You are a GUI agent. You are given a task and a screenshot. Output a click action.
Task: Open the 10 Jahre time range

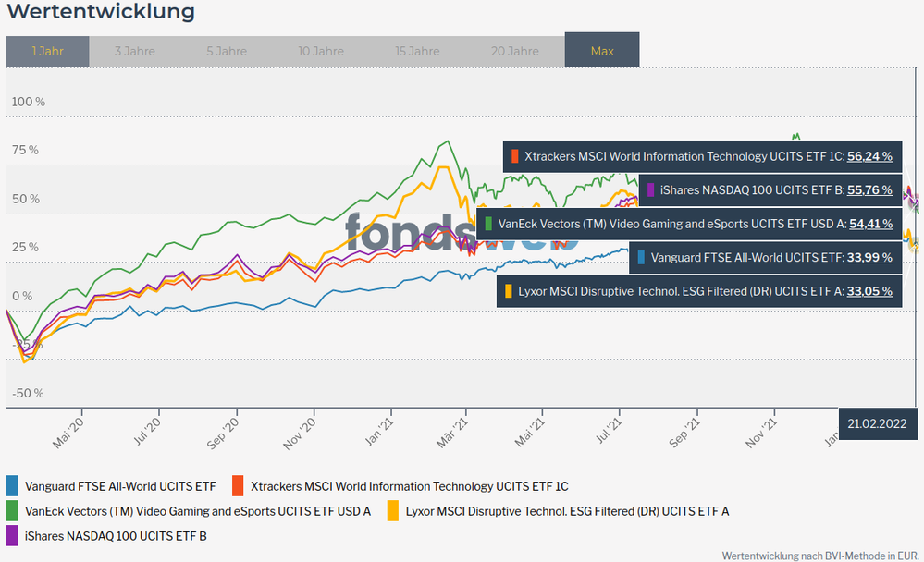(x=321, y=51)
